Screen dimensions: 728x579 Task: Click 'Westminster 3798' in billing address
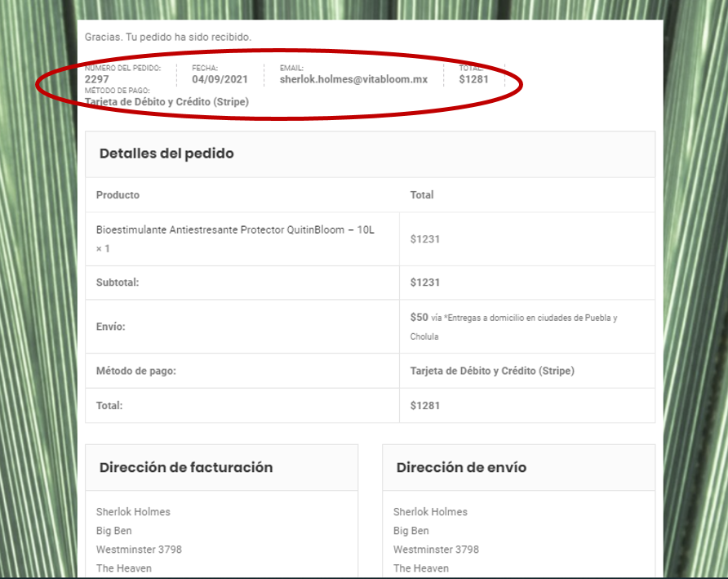[139, 550]
